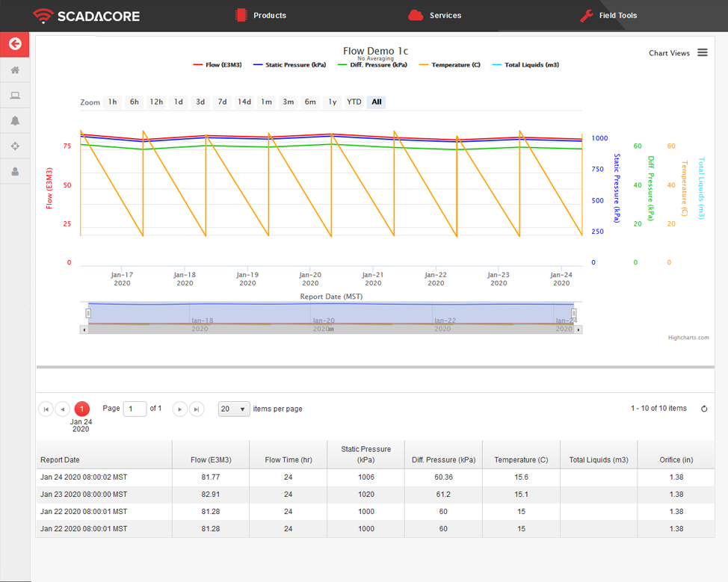The image size is (728, 582).
Task: Open the Home icon in sidebar
Action: point(14,69)
